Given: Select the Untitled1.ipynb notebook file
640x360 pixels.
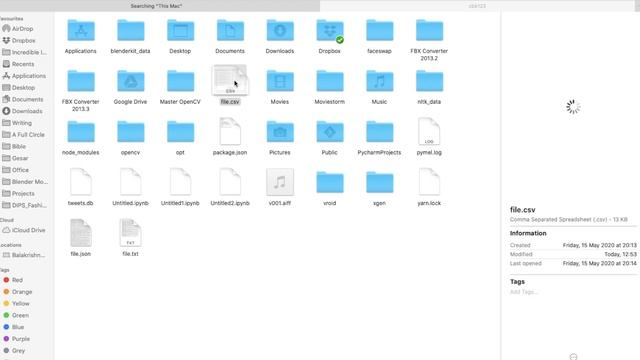Looking at the screenshot, I should 180,182.
